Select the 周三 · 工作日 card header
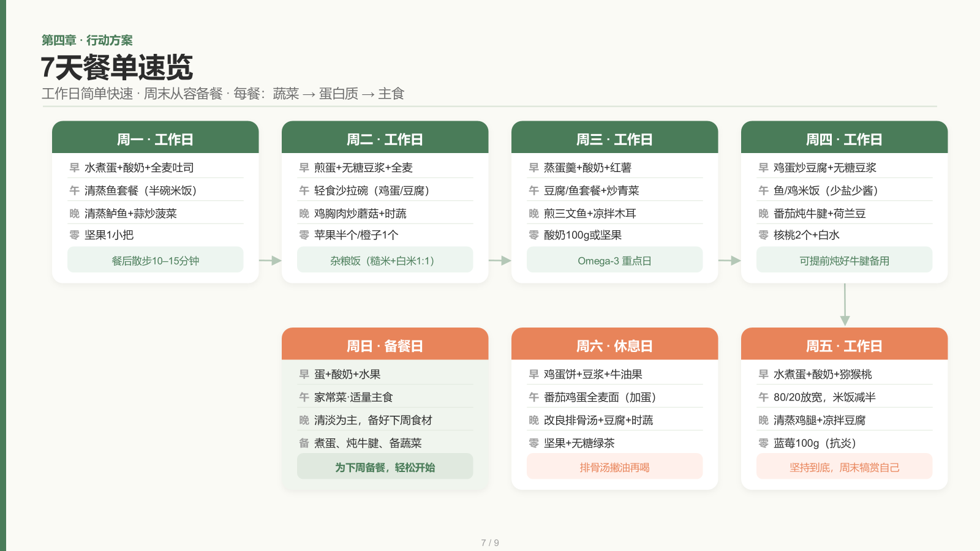Screen dimensions: 980x551 [x=615, y=137]
